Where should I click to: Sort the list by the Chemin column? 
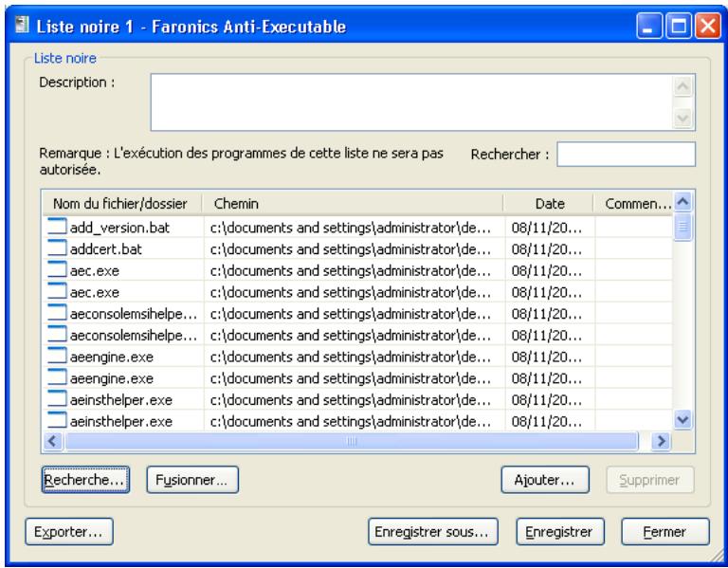(x=353, y=204)
